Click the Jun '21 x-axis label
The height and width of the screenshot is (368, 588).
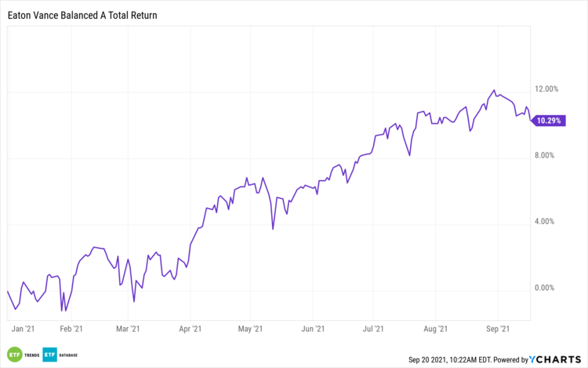(x=313, y=329)
